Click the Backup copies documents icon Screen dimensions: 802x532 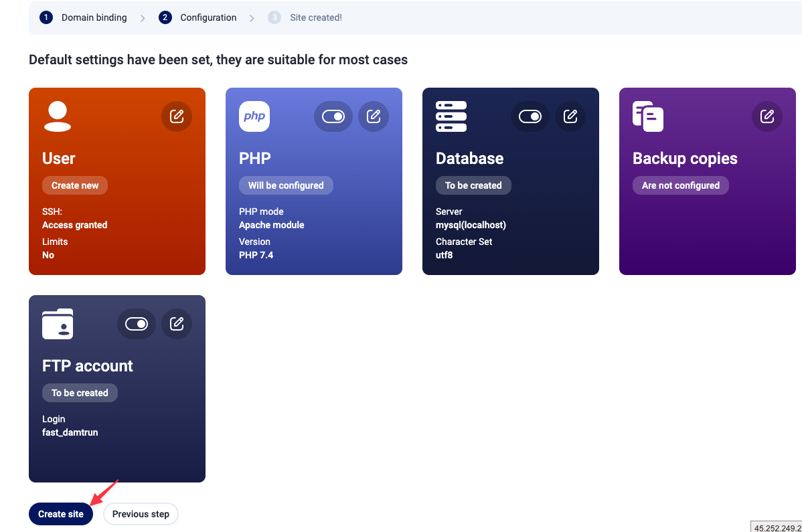tap(648, 116)
